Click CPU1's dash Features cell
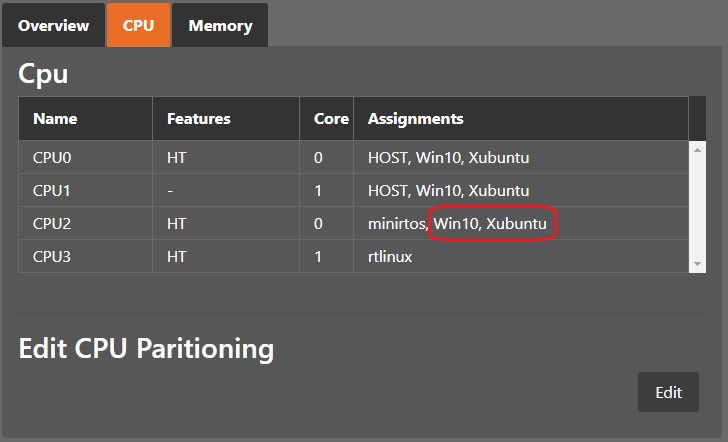 tap(171, 190)
